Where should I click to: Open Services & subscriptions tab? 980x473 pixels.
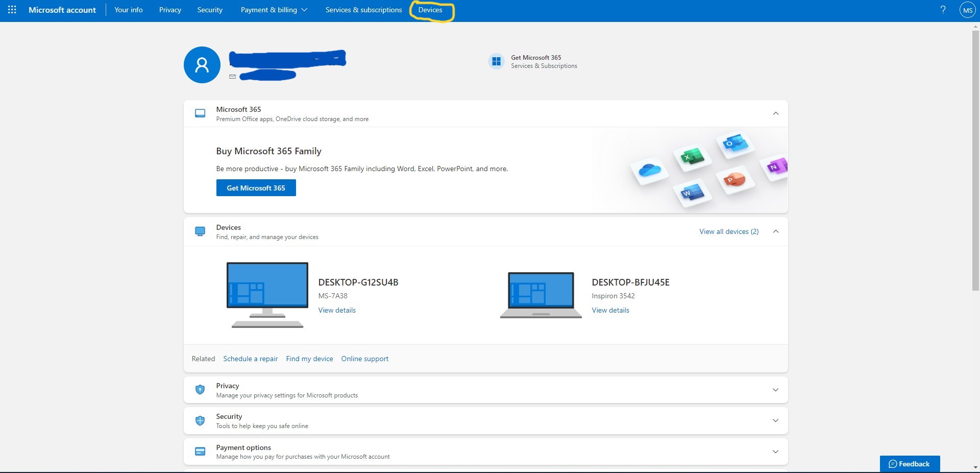click(364, 10)
